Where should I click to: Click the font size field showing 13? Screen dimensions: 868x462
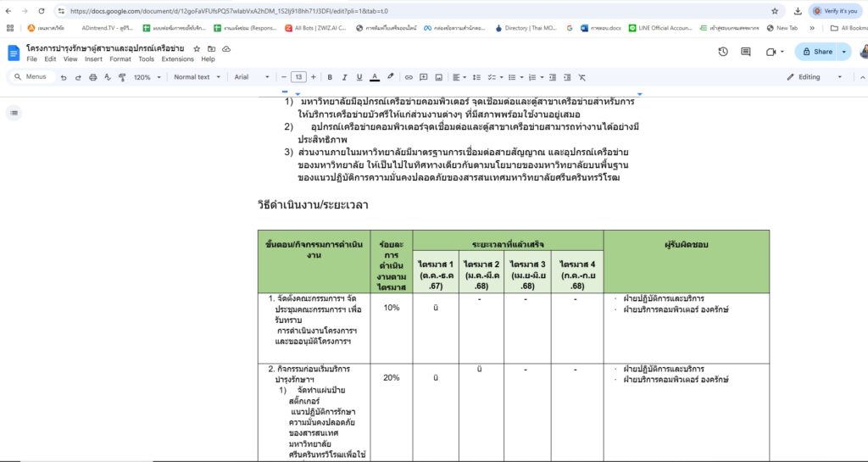pos(298,77)
